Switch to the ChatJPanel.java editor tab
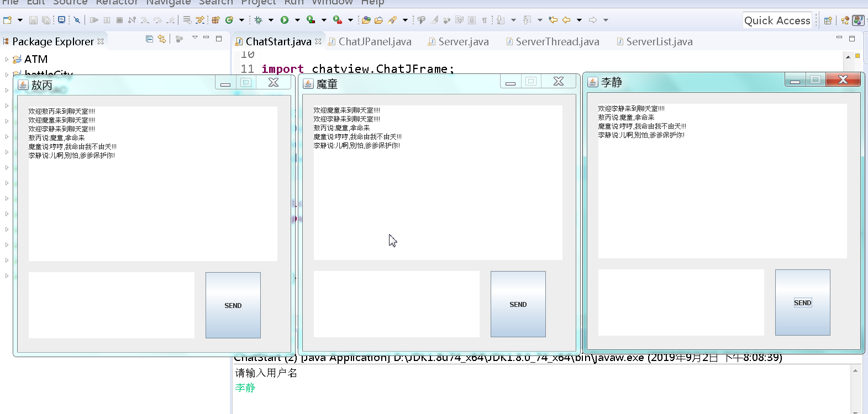 [x=370, y=41]
